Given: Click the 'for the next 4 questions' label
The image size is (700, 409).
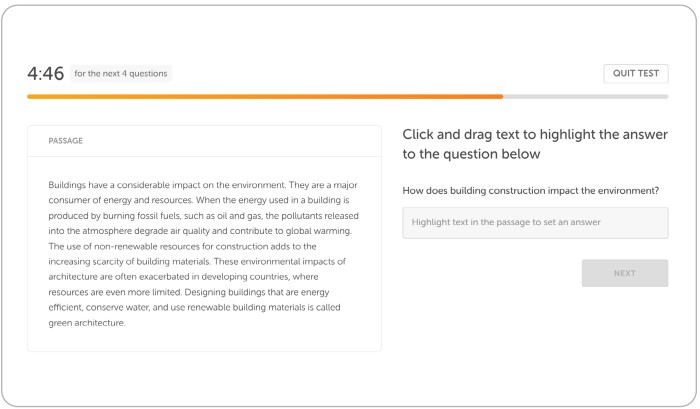Looking at the screenshot, I should tap(121, 74).
